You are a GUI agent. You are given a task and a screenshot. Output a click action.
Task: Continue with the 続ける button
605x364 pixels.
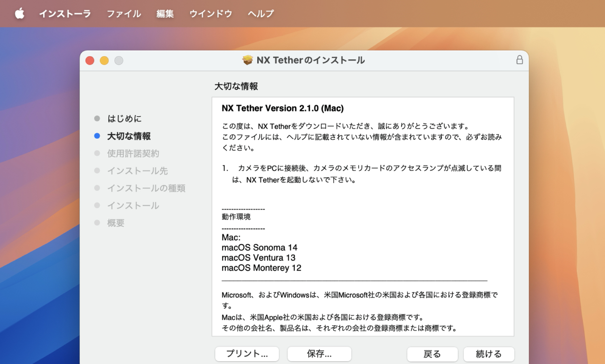click(489, 354)
